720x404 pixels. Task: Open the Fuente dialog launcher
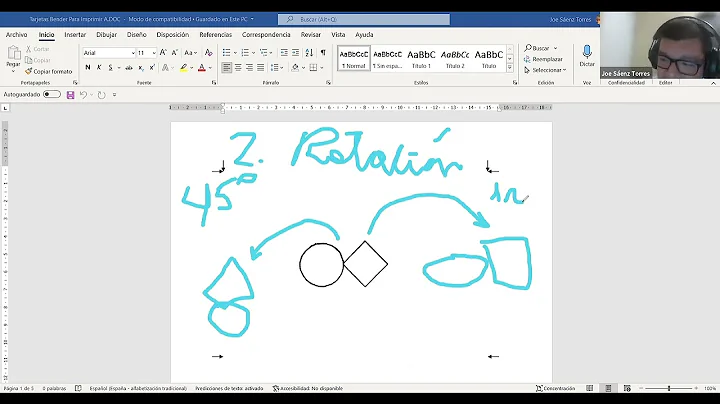click(x=214, y=83)
